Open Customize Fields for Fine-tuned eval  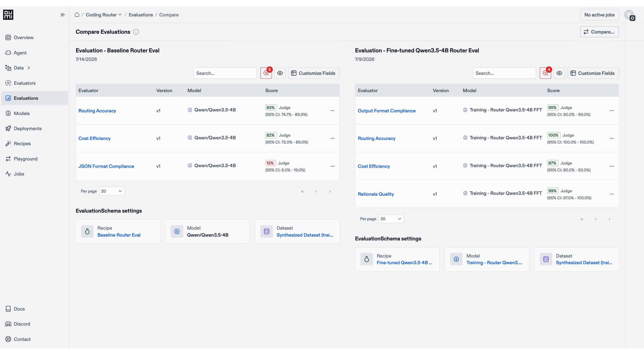593,73
